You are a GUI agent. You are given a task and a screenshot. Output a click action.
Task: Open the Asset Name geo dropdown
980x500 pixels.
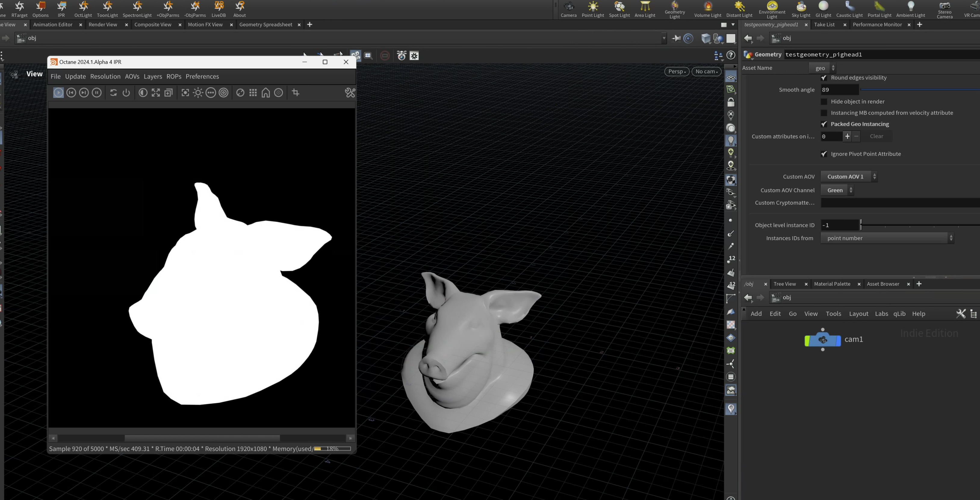tap(823, 68)
